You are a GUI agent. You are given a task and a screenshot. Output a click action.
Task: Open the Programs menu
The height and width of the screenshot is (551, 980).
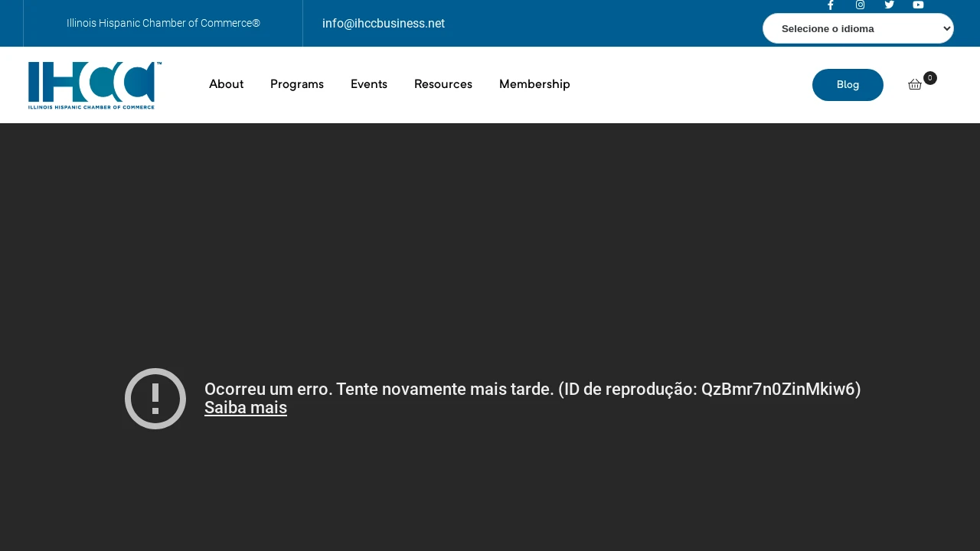[297, 85]
